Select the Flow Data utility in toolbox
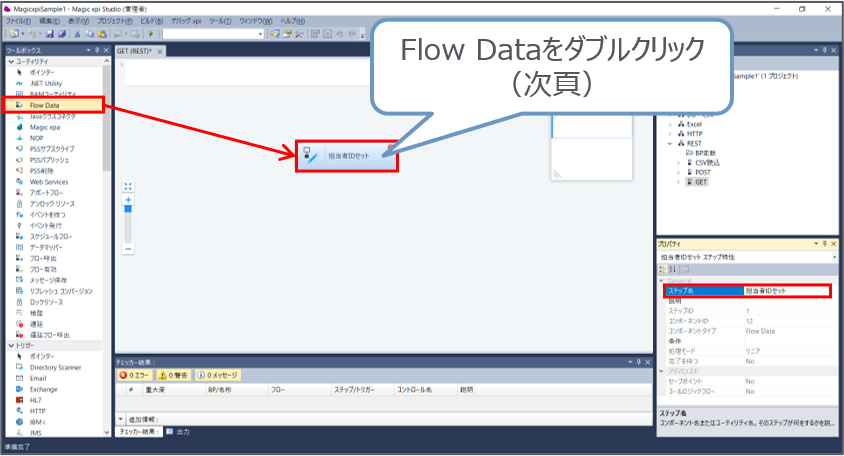 pos(44,104)
